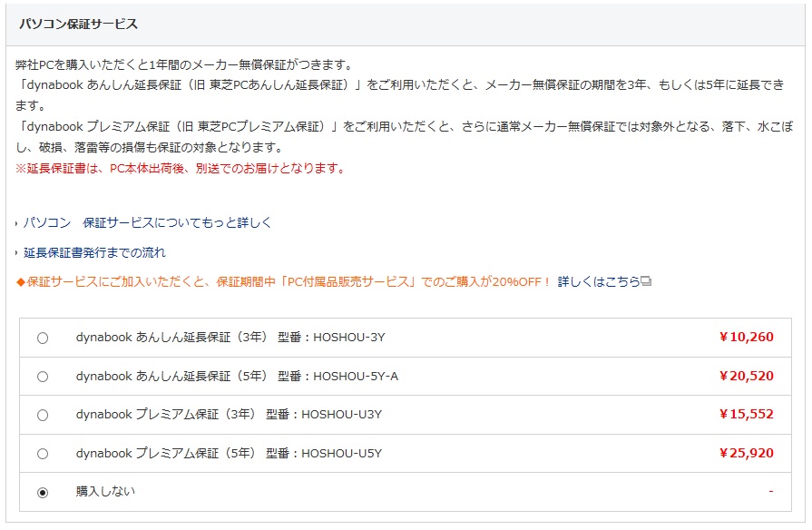Select dynabook あんしん延長保証（5年）radio button

point(43,377)
